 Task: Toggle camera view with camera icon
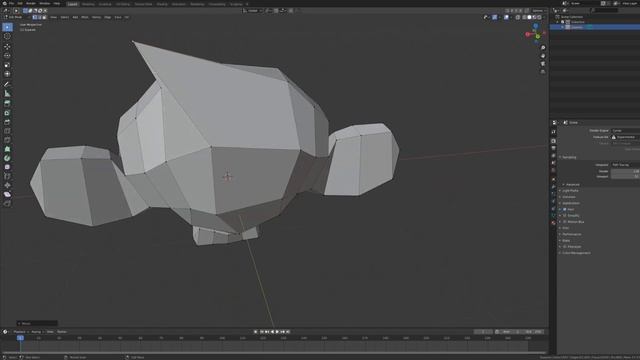(543, 64)
